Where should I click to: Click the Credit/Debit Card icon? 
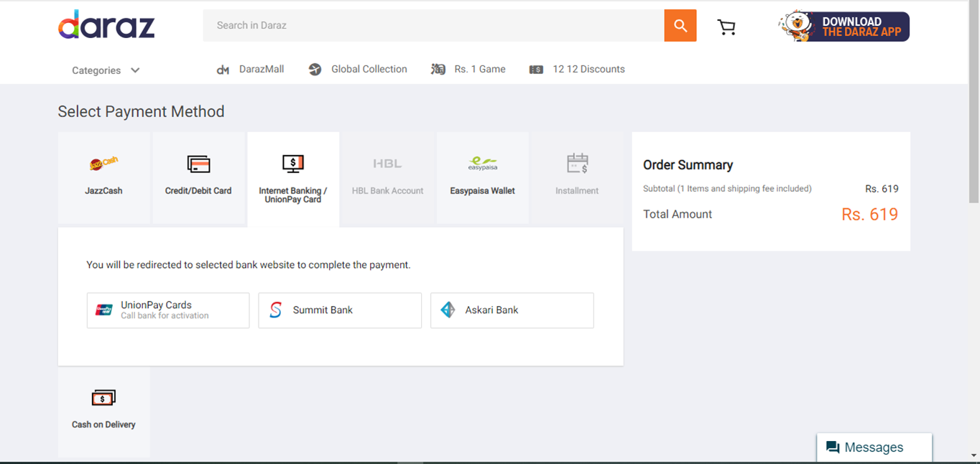point(198,164)
